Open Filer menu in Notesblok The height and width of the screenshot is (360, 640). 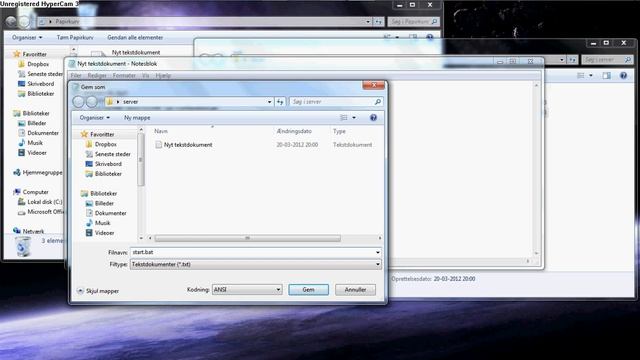tap(76, 76)
